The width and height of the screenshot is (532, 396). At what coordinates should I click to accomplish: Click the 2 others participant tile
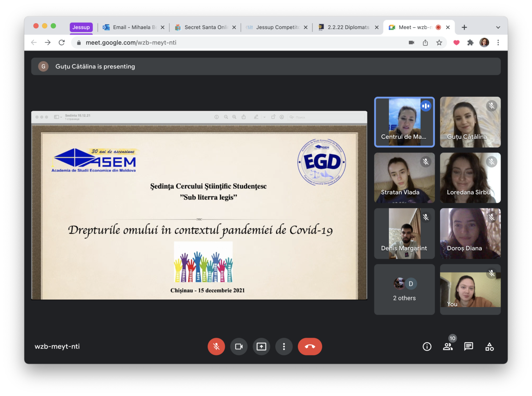(404, 290)
